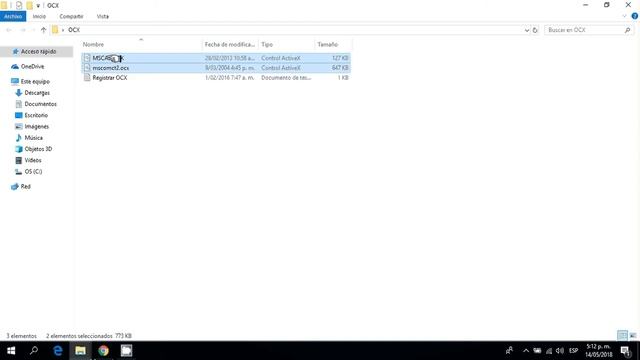Open the Descargas folder
This screenshot has width=640, height=360.
(37, 93)
